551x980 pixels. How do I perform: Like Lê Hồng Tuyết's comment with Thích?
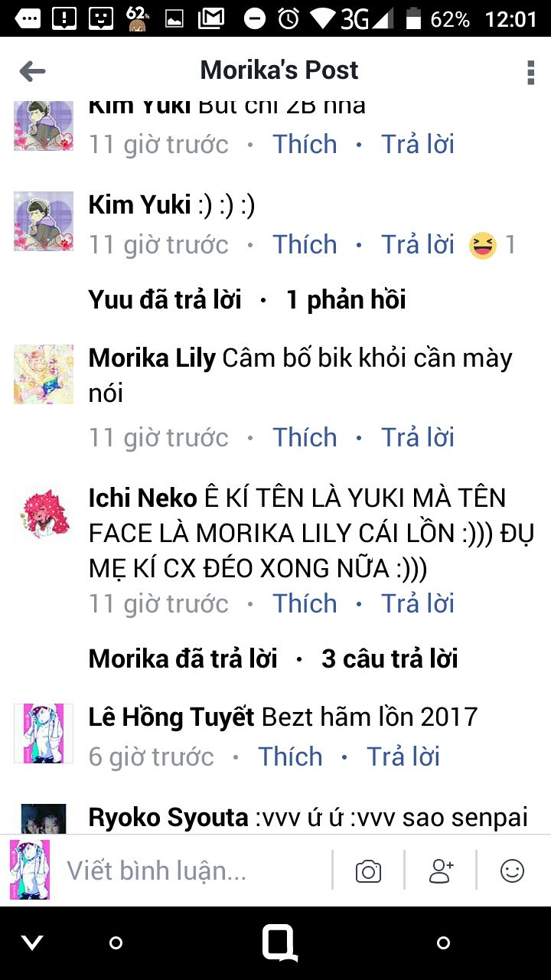[x=290, y=756]
